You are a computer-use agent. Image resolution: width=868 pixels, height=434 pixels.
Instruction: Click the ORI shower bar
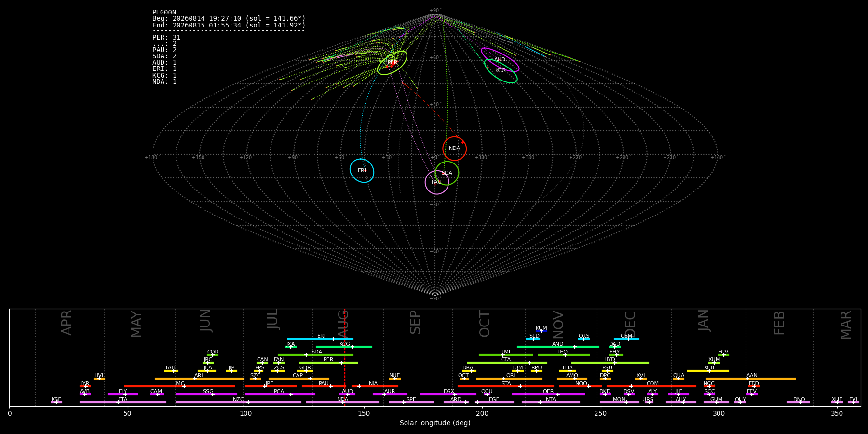click(x=509, y=379)
